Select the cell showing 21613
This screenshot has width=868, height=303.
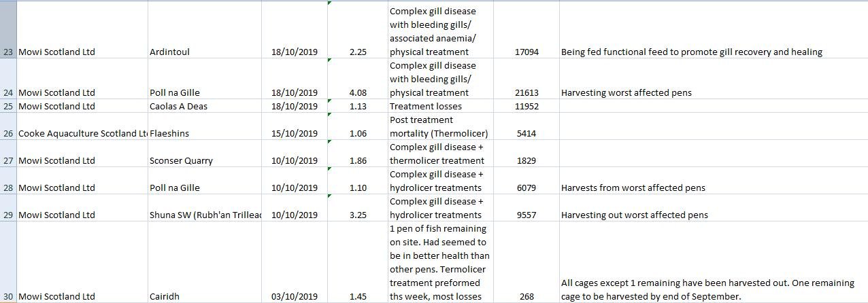point(527,92)
